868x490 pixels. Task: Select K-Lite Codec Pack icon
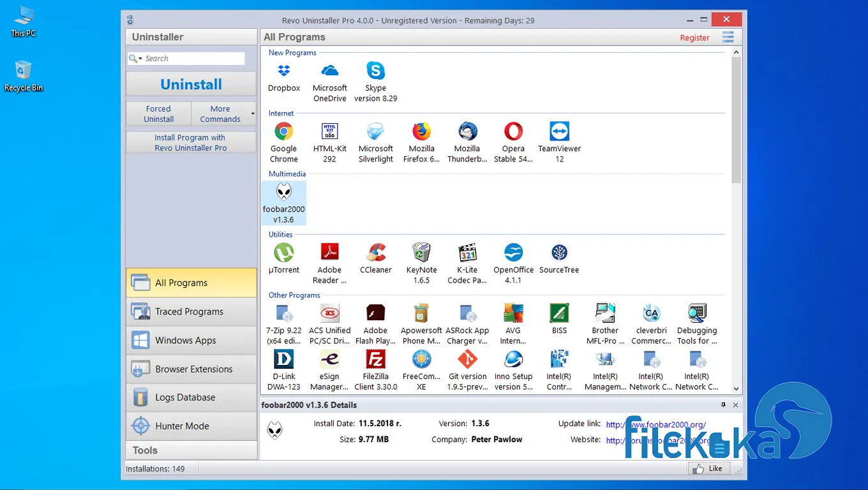pyautogui.click(x=468, y=253)
